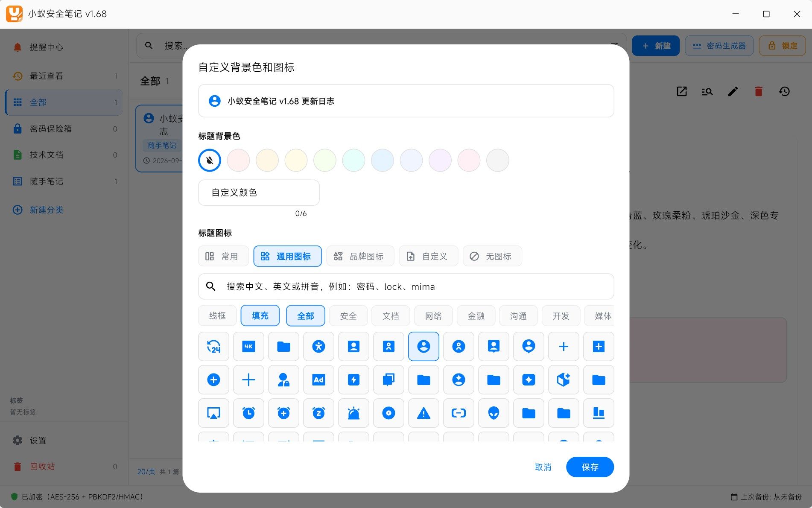The image size is (812, 508).
Task: Select the user with padlock icon
Action: (283, 380)
